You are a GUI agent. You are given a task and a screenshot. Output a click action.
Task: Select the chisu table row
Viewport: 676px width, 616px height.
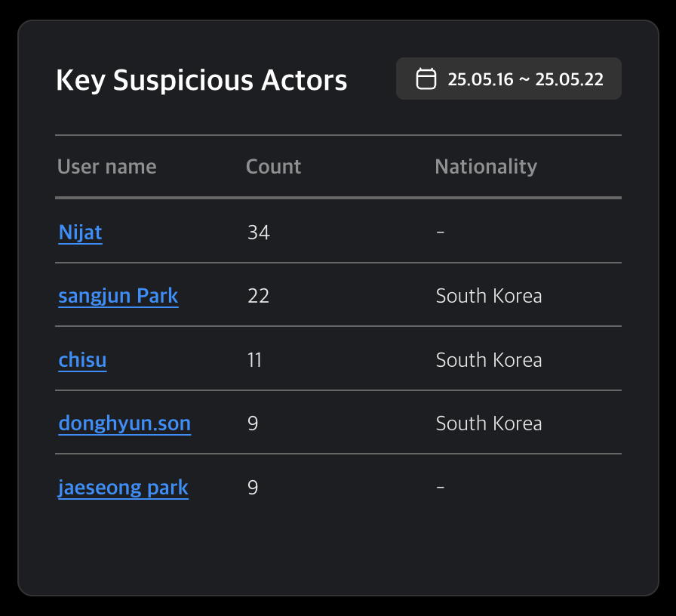338,360
